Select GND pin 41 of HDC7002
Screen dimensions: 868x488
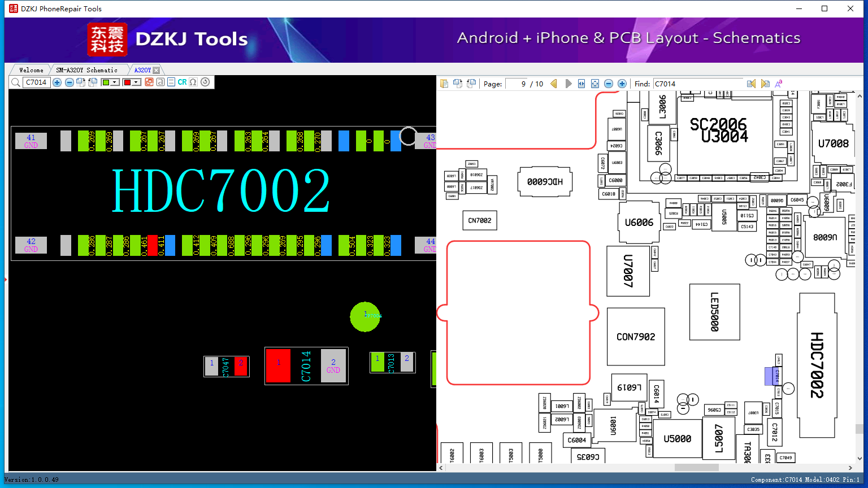point(31,141)
